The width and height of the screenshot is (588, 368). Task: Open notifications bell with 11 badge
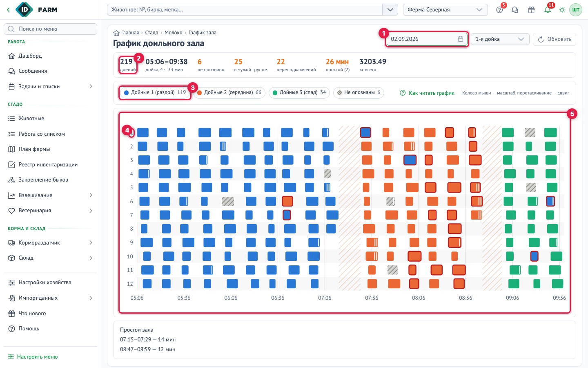(x=548, y=10)
